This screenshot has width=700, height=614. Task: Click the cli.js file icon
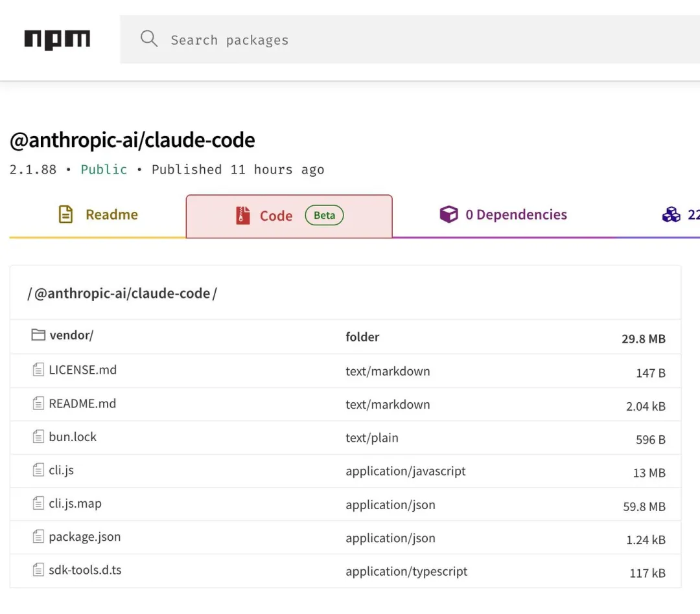(38, 470)
